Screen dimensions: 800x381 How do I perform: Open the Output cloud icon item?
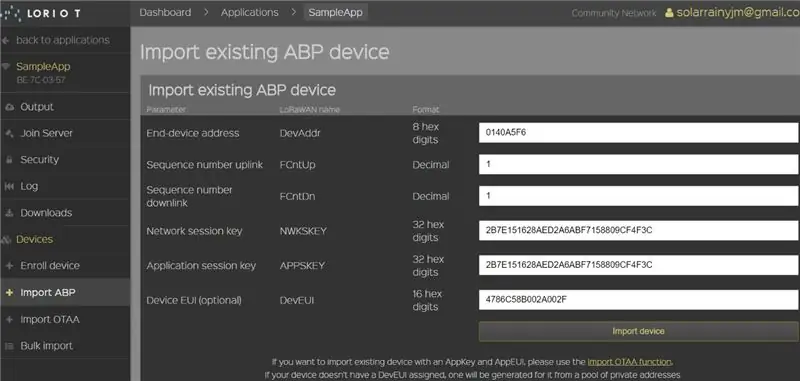click(9, 107)
